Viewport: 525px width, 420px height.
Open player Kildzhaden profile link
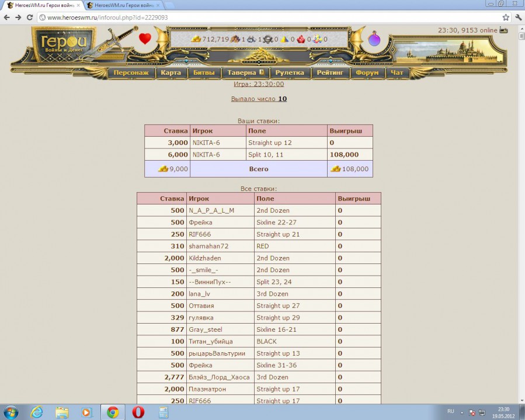pos(204,258)
